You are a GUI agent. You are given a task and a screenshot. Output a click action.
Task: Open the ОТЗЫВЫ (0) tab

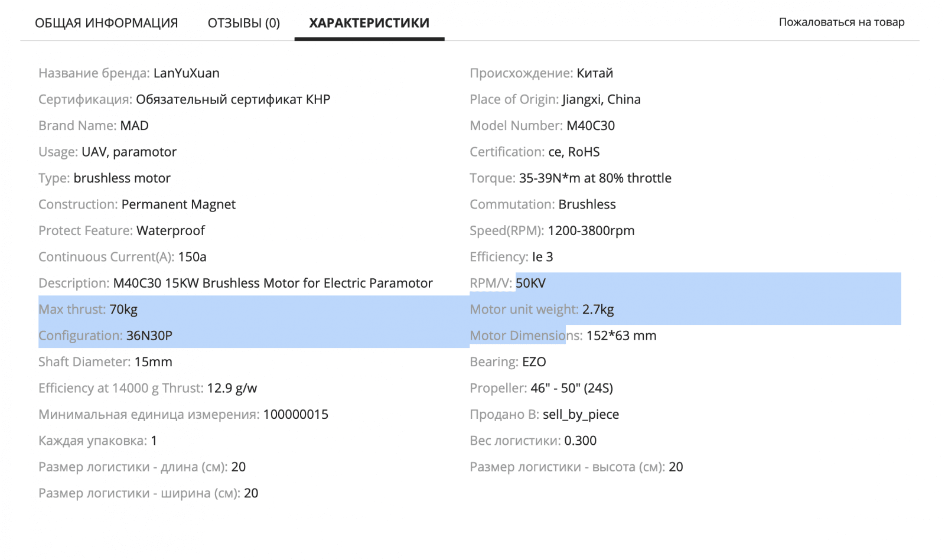243,23
